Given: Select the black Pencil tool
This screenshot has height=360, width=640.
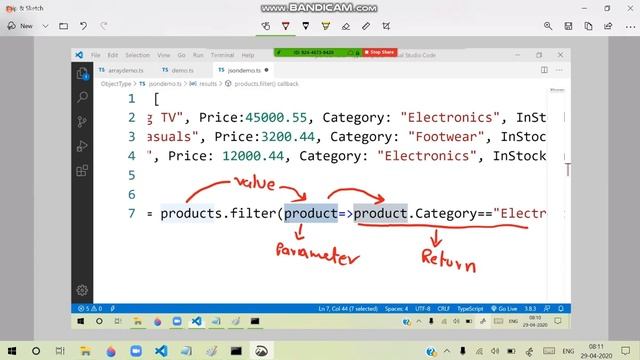Looking at the screenshot, I should [x=305, y=26].
